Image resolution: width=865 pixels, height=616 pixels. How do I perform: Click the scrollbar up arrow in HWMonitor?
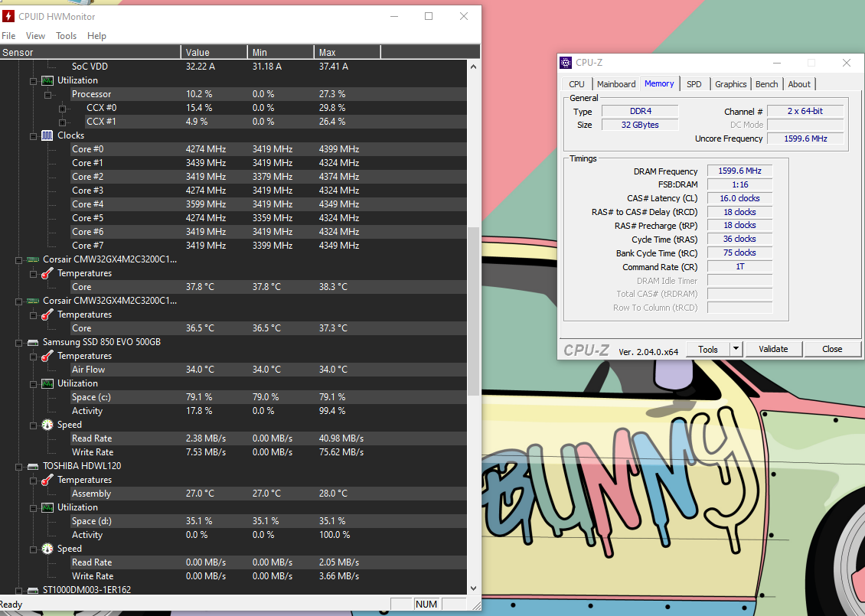[473, 66]
